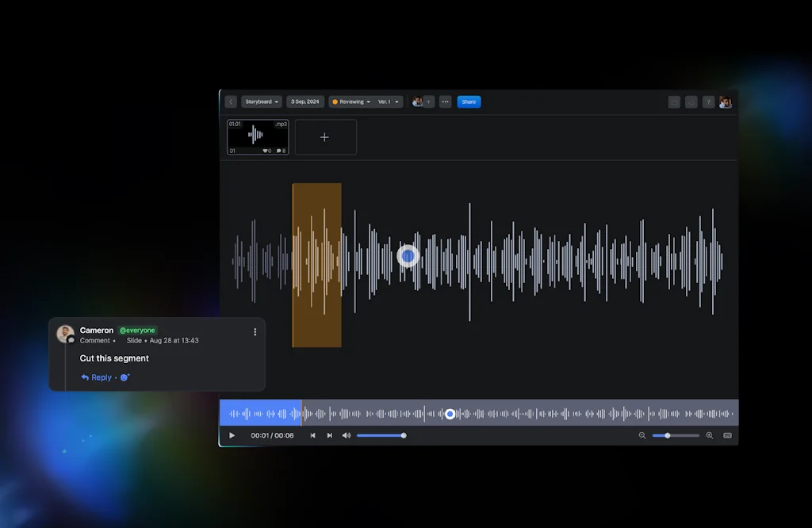Click the Share button
The image size is (812, 528).
coord(469,101)
